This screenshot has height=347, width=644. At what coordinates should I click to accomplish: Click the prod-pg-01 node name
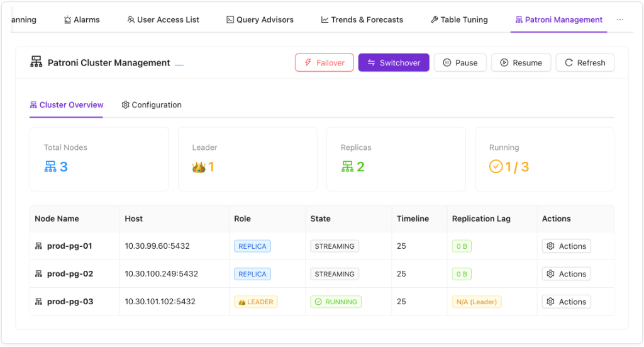69,246
